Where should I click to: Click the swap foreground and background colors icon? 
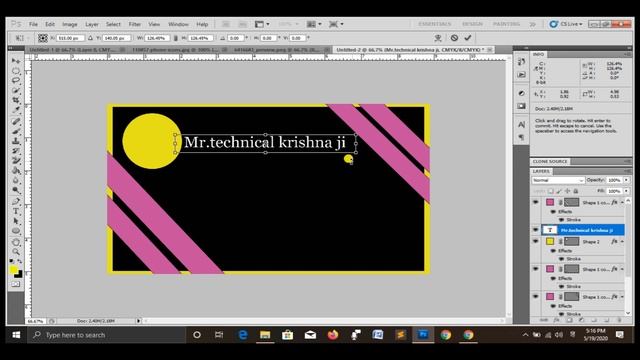[x=20, y=261]
